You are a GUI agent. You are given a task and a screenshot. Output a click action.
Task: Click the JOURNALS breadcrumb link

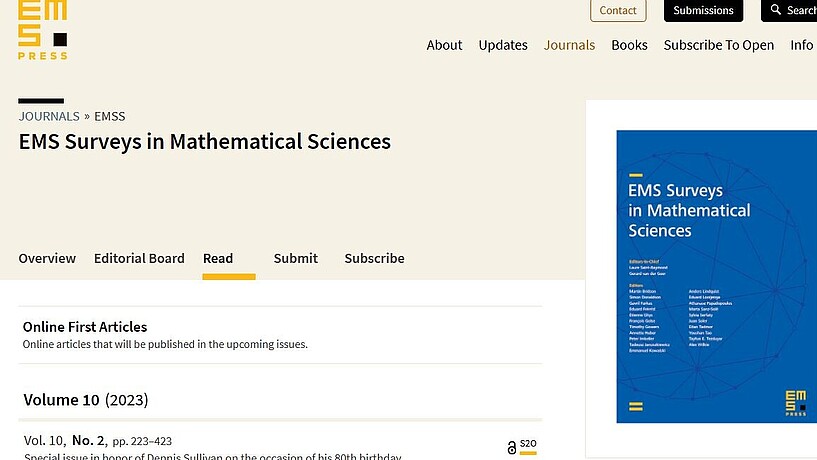point(49,116)
